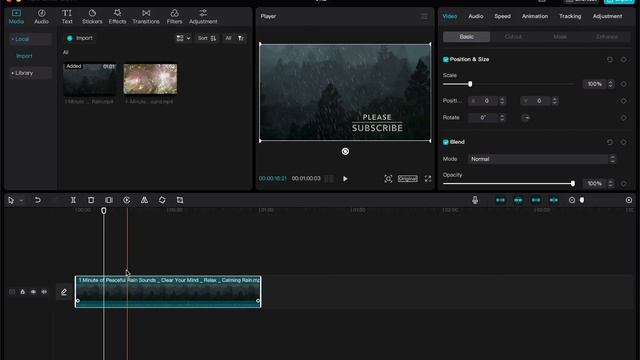Click the rotation dial next to Rotate

pyautogui.click(x=526, y=118)
